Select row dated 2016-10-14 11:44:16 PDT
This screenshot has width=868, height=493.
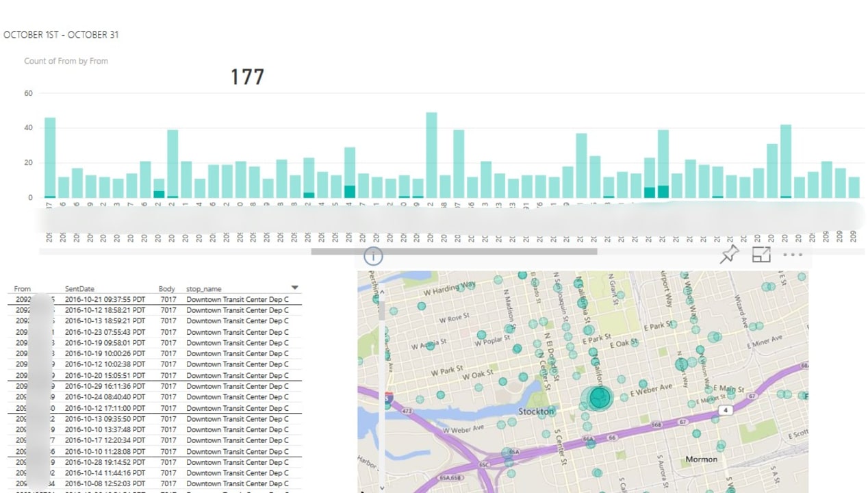[155, 473]
